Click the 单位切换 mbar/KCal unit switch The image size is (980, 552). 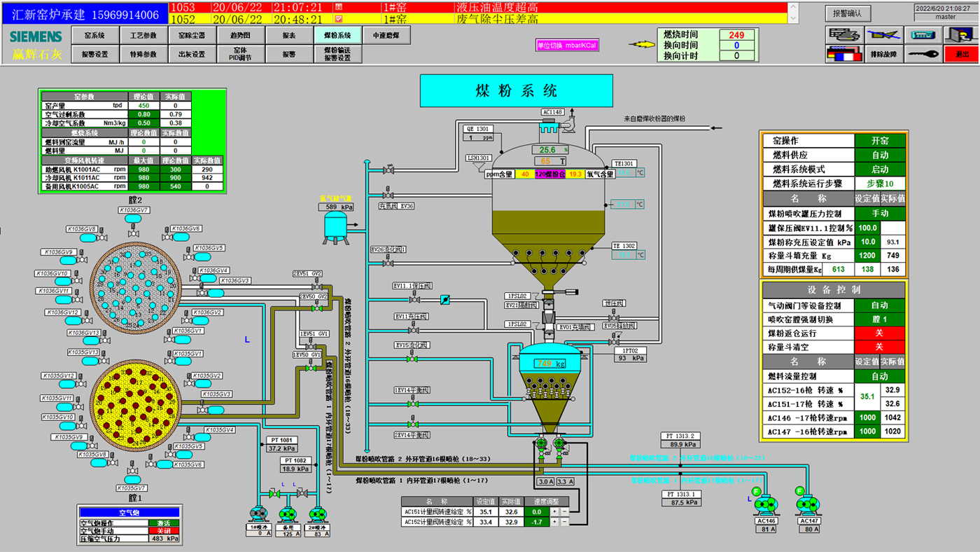pyautogui.click(x=567, y=45)
